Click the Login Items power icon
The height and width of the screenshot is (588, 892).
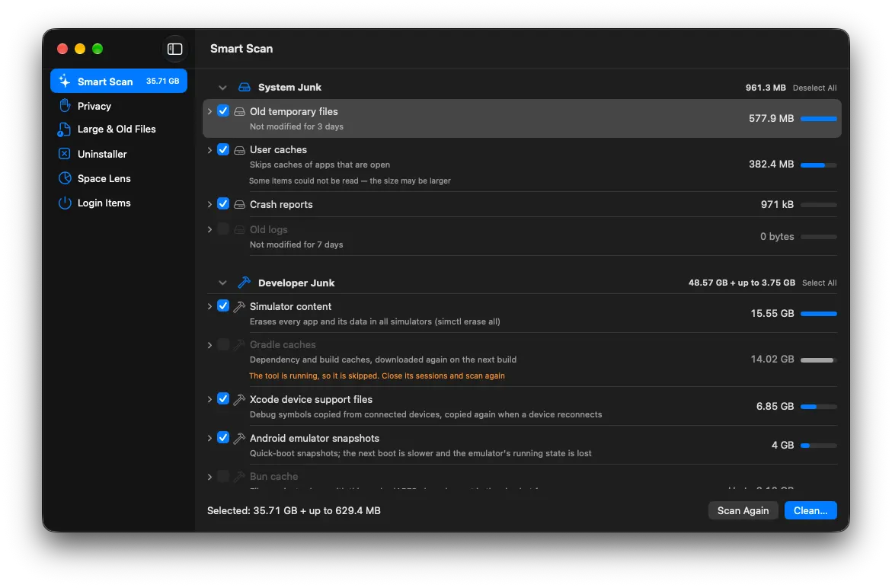(x=65, y=203)
